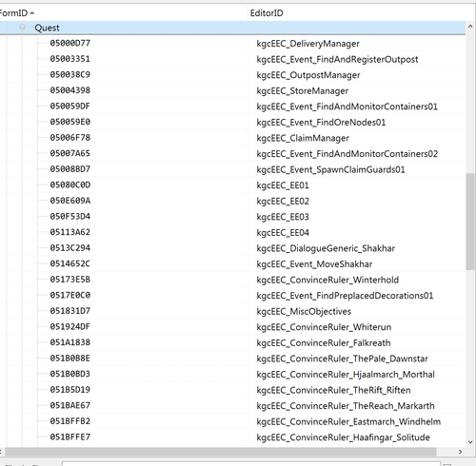This screenshot has height=466, width=476.
Task: Click kgcEEC_ConvinceRuler_Eastmarch_Windhelm editor ID
Action: click(348, 421)
